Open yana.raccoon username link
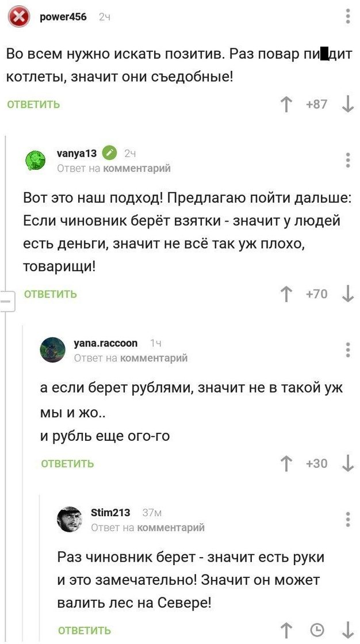This screenshot has width=360, height=644. point(106,343)
